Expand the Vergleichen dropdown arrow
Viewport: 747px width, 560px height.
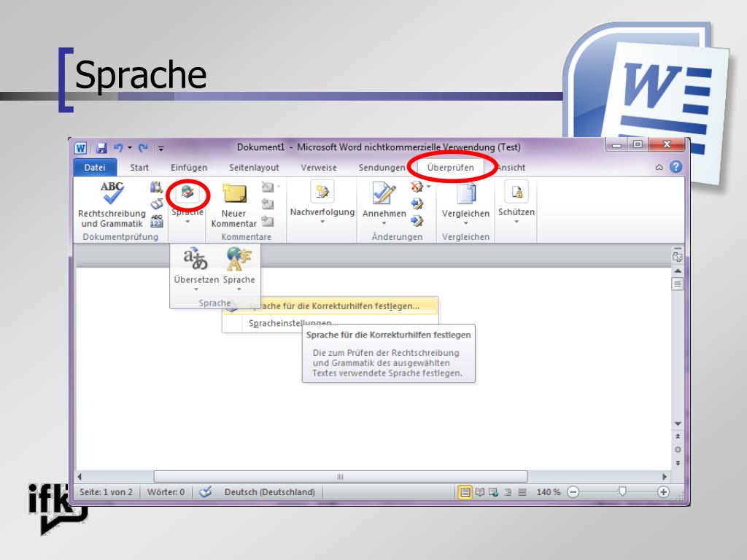tap(466, 223)
